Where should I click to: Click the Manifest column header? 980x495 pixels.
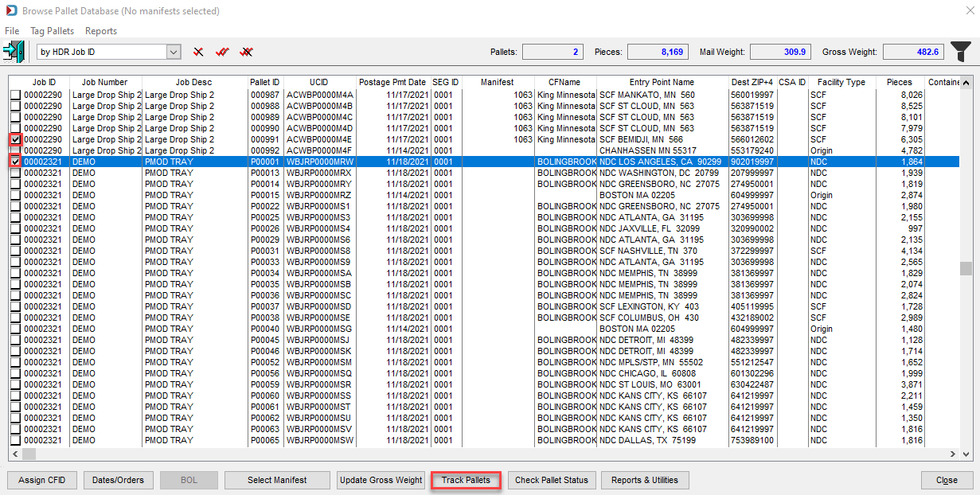point(498,82)
